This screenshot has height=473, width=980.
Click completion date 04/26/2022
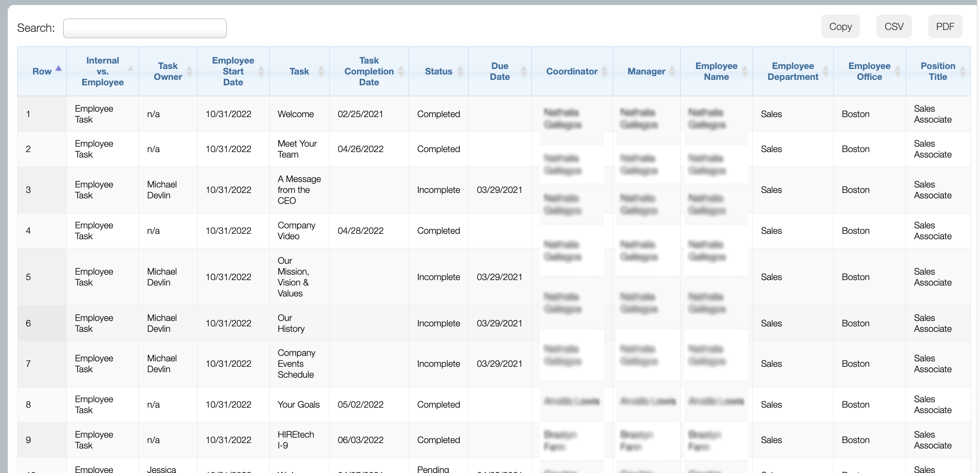361,149
